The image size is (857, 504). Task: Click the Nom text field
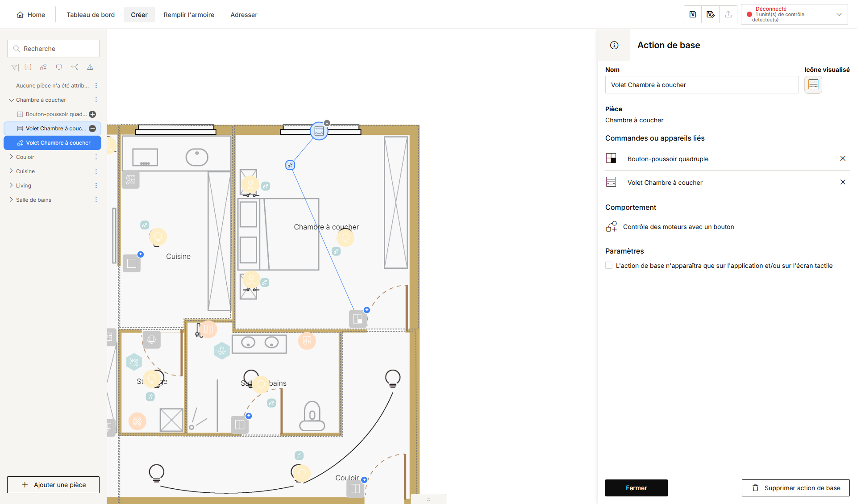click(702, 85)
